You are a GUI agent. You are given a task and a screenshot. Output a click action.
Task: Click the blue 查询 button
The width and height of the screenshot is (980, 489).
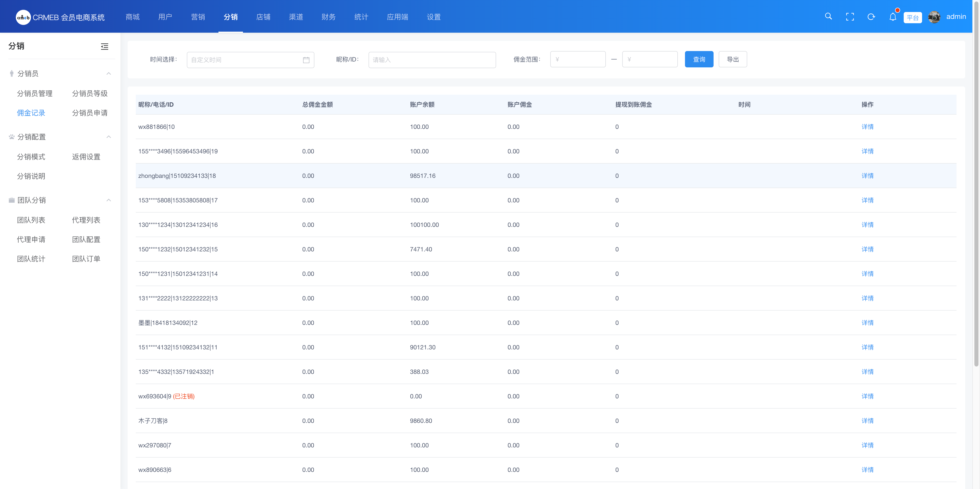pos(699,59)
